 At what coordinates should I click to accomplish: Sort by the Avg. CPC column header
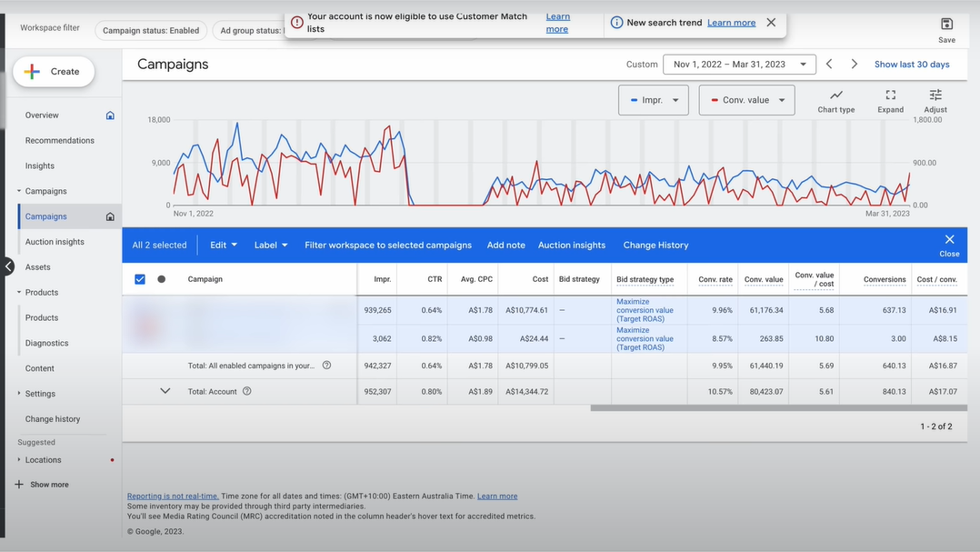click(476, 279)
